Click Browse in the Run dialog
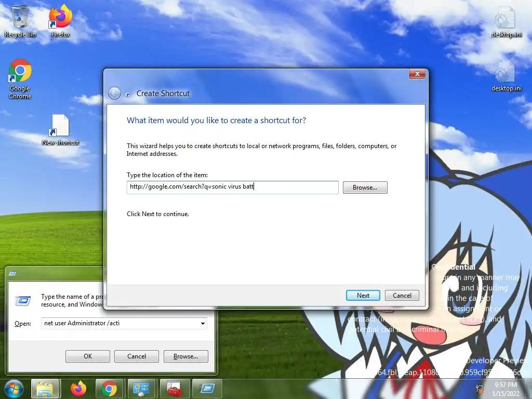 click(185, 356)
